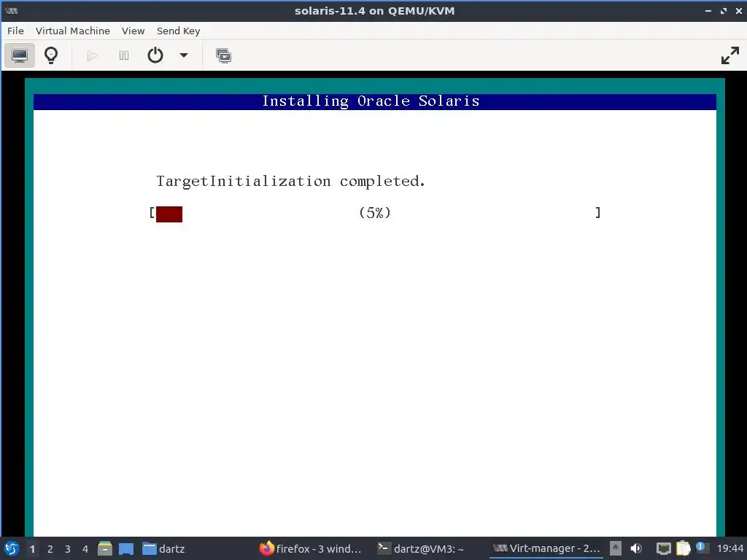Switch to workspace 4
The width and height of the screenshot is (747, 560).
(85, 549)
